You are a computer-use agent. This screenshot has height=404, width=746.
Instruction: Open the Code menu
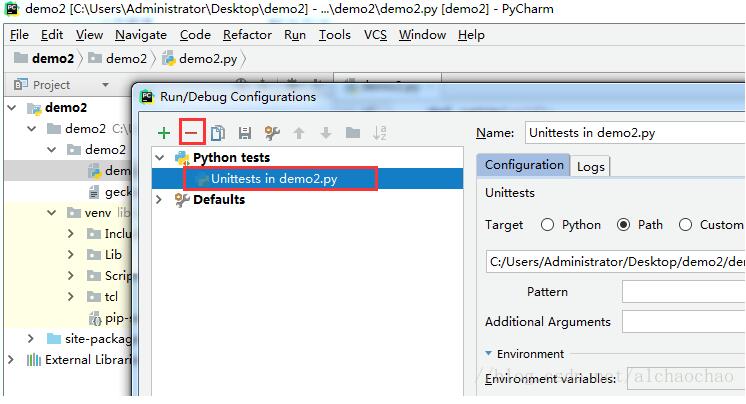[195, 35]
